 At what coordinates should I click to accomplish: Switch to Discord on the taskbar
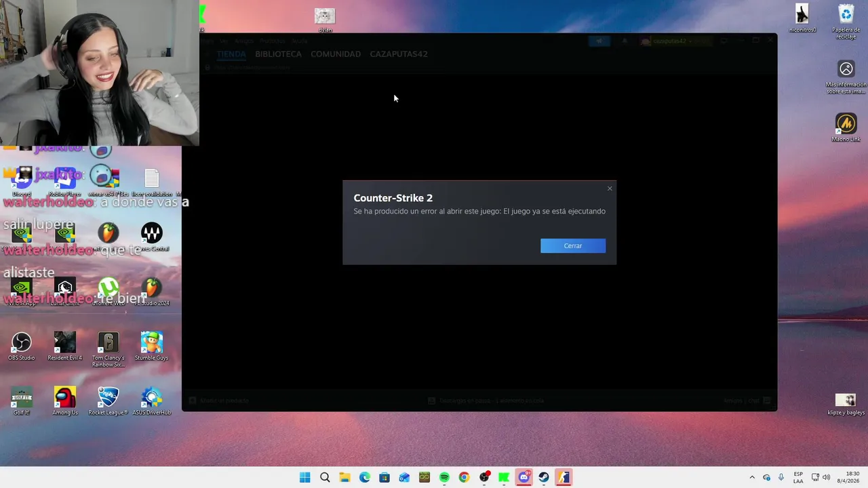point(524,477)
